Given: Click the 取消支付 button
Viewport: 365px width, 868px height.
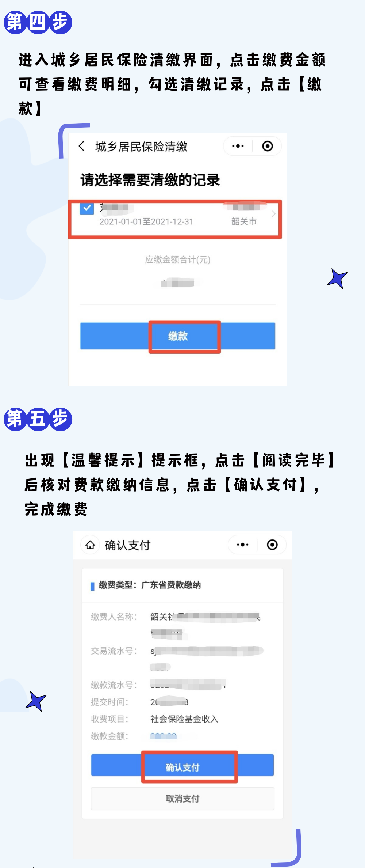Looking at the screenshot, I should point(182,799).
